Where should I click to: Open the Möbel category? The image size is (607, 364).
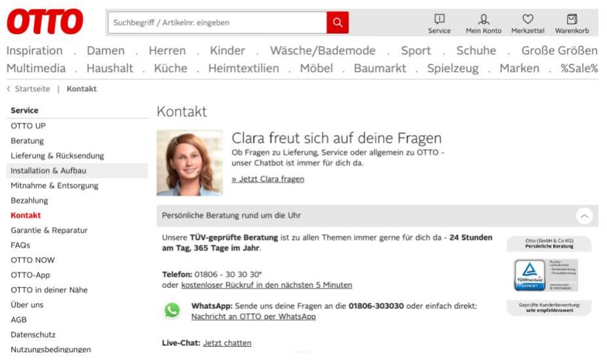click(x=316, y=68)
